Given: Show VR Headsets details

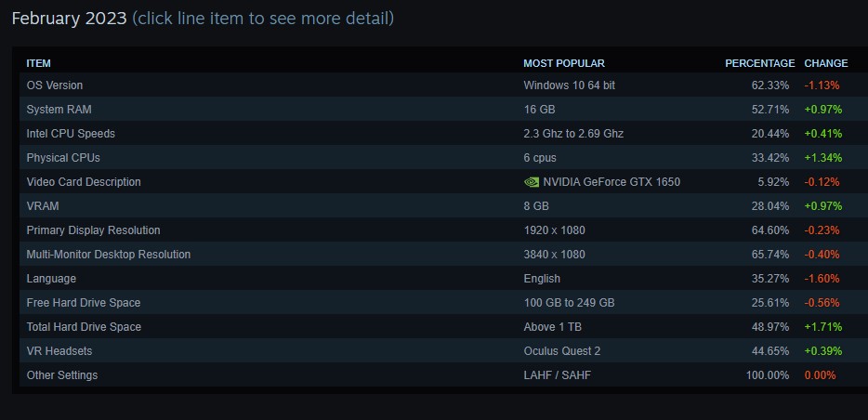Looking at the screenshot, I should [x=59, y=351].
